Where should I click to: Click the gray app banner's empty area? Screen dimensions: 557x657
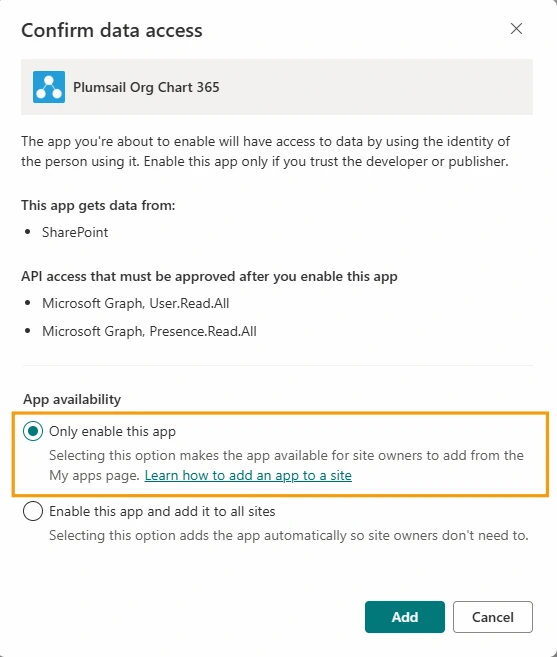pyautogui.click(x=375, y=87)
